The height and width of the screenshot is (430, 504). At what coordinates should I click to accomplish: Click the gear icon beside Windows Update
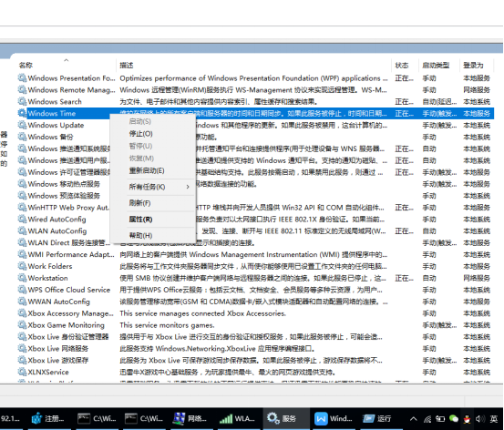[22, 125]
